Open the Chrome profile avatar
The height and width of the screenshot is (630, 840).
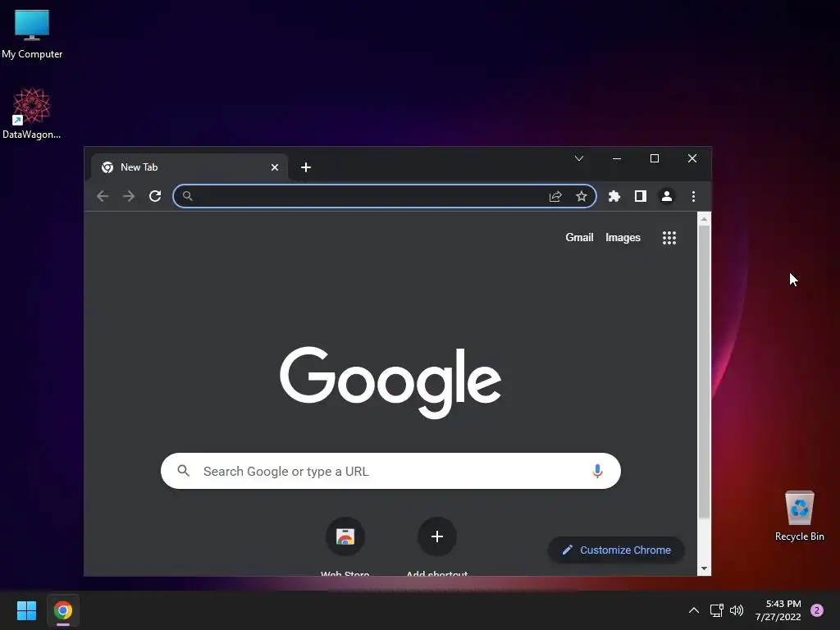(x=666, y=196)
